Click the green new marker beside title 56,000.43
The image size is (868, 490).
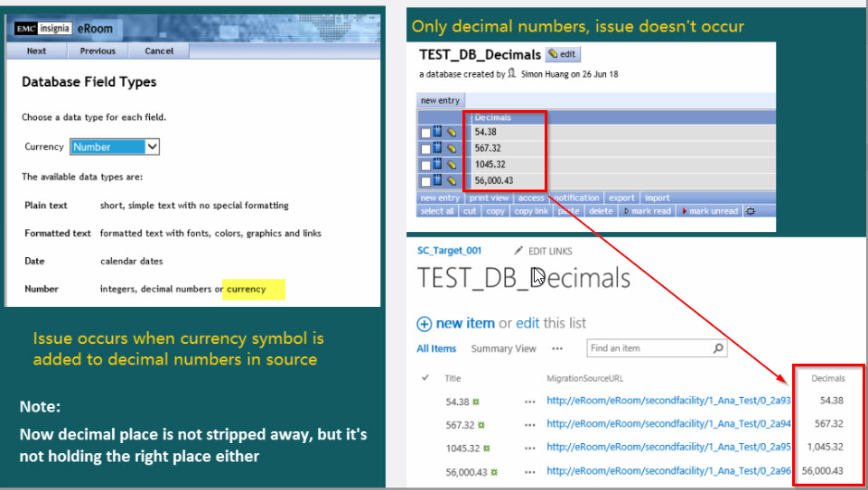click(x=494, y=472)
